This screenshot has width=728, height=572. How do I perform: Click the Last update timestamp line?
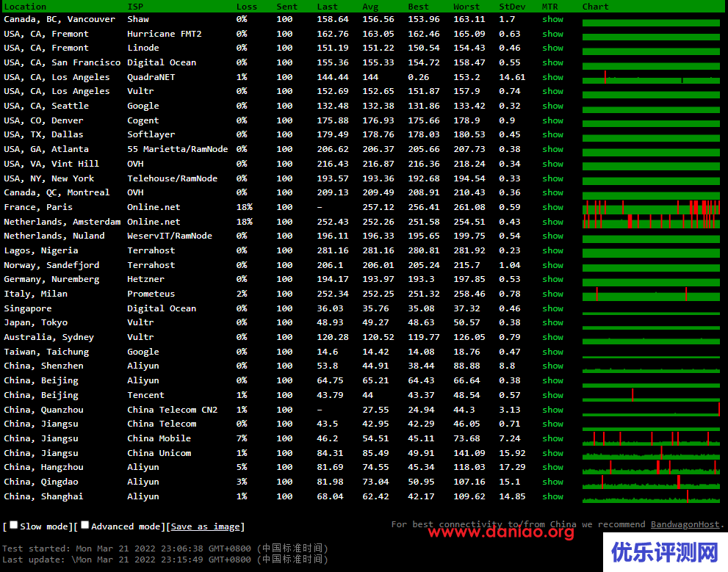(x=165, y=560)
